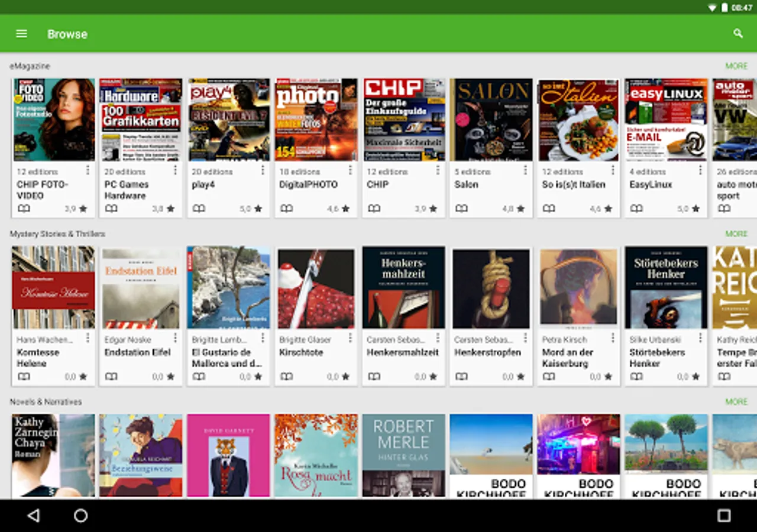
Task: Select the '20 editions' label of play4
Action: coord(212,172)
